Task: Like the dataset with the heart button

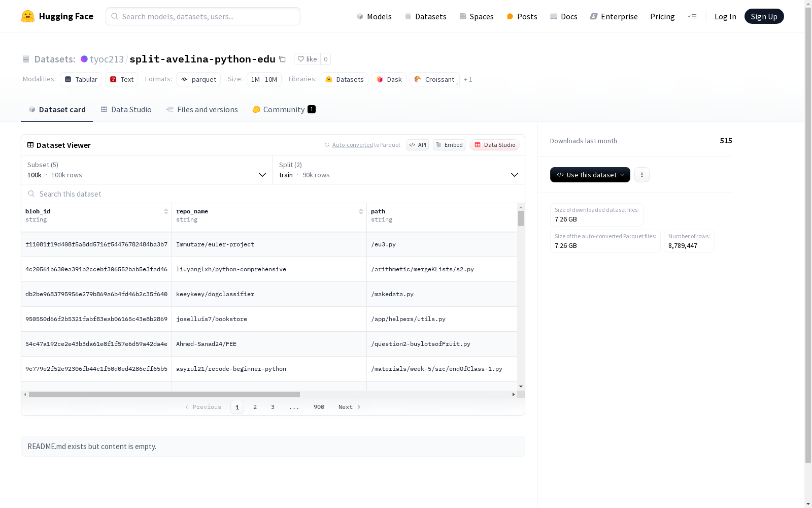Action: tap(307, 59)
